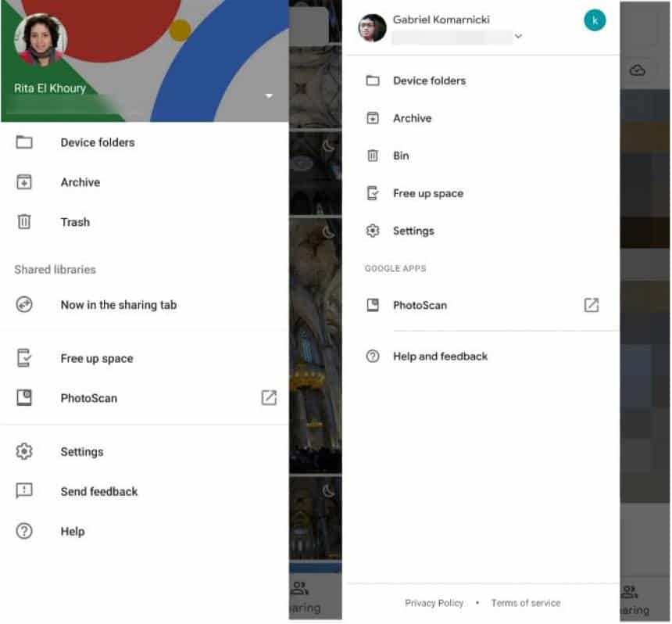The image size is (672, 624).
Task: Select 'Now in the sharing tab' label
Action: pos(119,304)
